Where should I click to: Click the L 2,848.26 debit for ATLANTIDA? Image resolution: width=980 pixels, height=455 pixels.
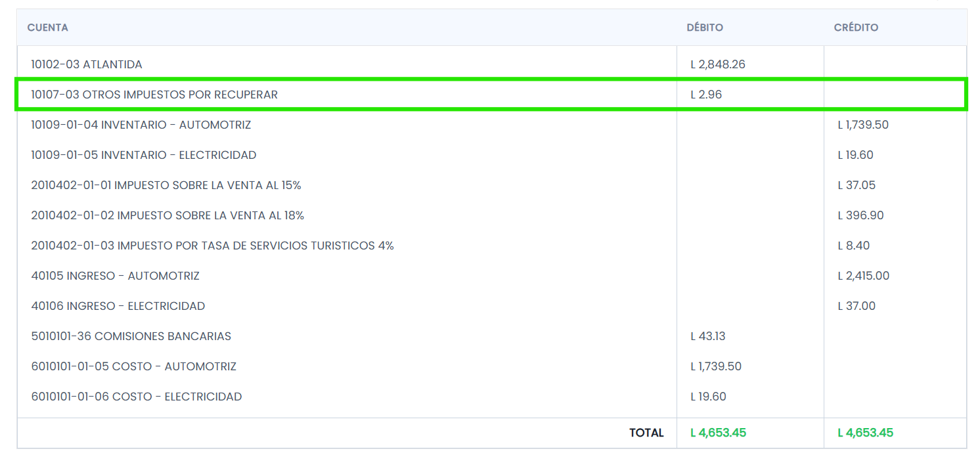[718, 64]
